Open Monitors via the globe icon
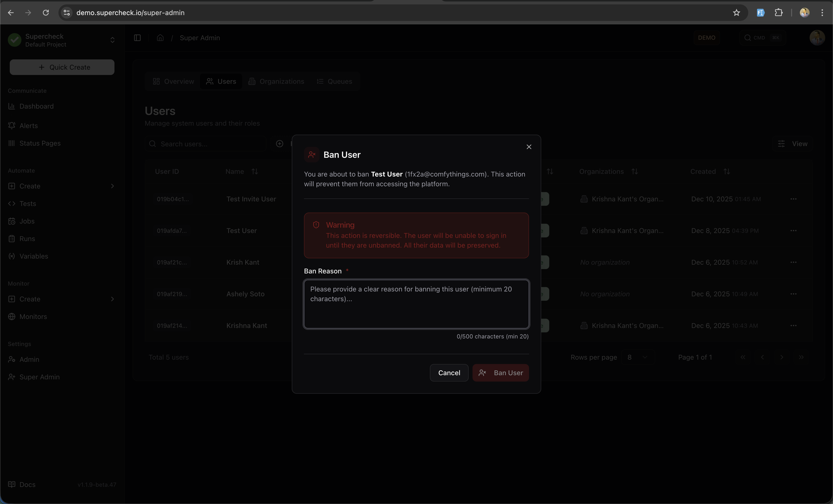This screenshot has width=833, height=504. [33, 316]
